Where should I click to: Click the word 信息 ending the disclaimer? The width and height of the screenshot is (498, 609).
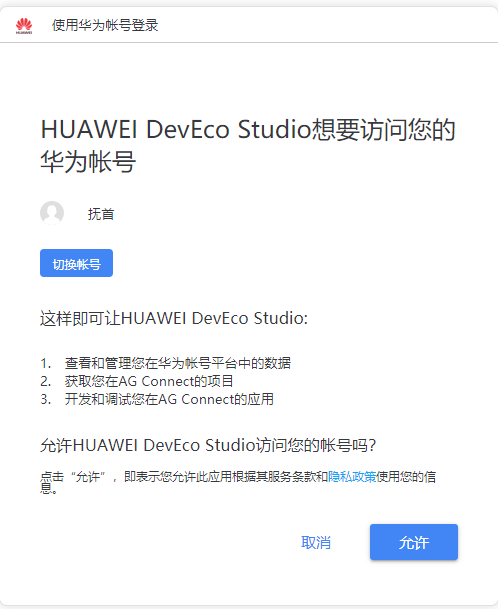(430, 477)
